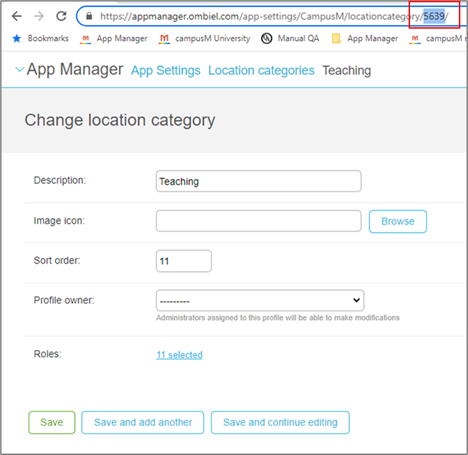The width and height of the screenshot is (468, 455).
Task: Go forward with the browser forward arrow
Action: (39, 16)
